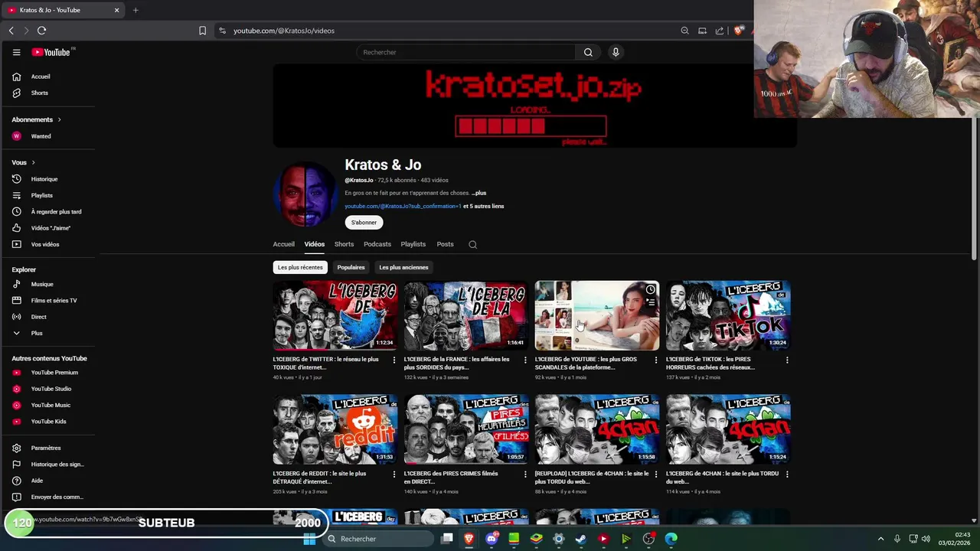
Task: Click the YouTube logo
Action: [x=51, y=52]
